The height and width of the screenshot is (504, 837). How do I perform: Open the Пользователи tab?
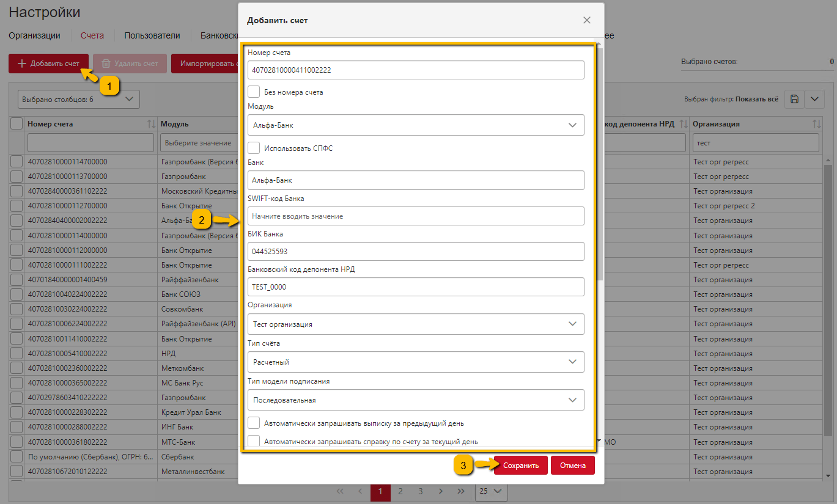coord(152,35)
